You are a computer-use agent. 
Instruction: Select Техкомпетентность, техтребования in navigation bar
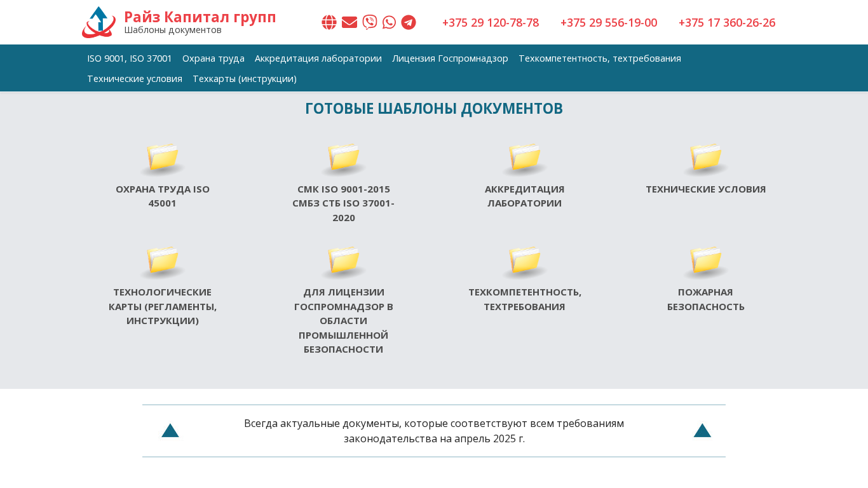(600, 58)
